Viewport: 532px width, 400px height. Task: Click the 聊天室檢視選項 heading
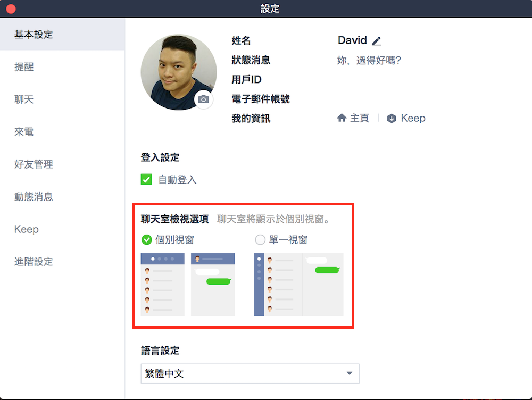click(x=174, y=219)
